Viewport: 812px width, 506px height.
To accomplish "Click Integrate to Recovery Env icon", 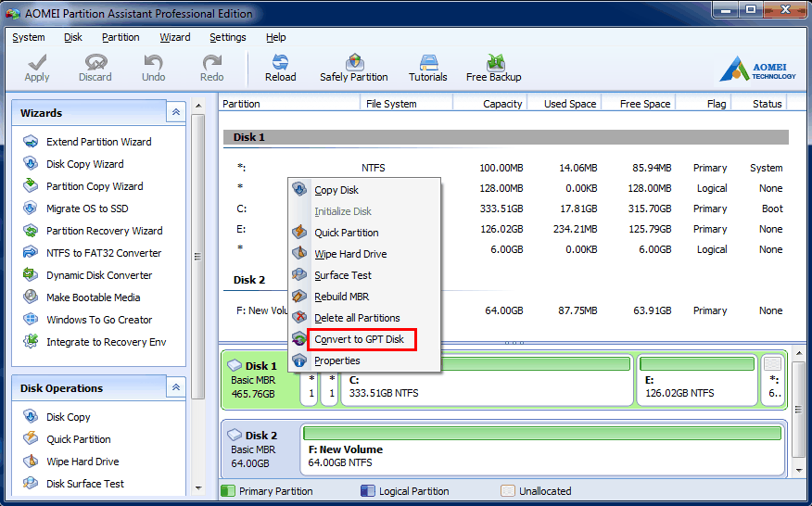I will tap(31, 342).
